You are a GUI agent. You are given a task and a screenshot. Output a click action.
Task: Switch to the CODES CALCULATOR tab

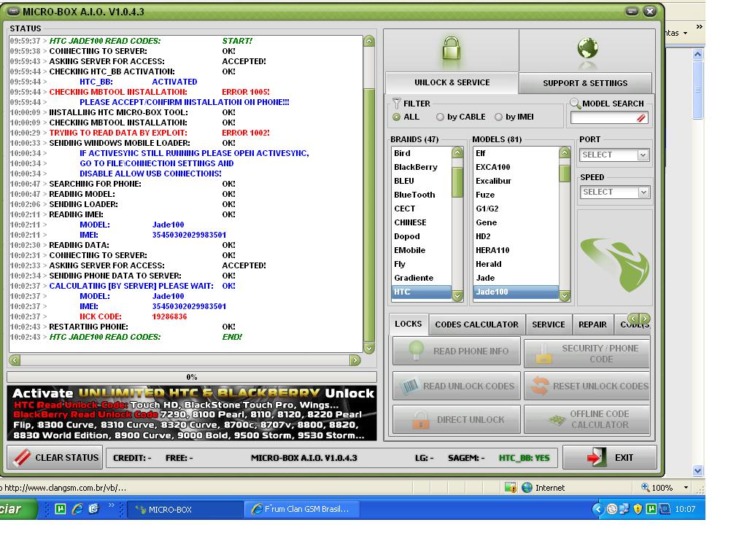click(x=476, y=324)
